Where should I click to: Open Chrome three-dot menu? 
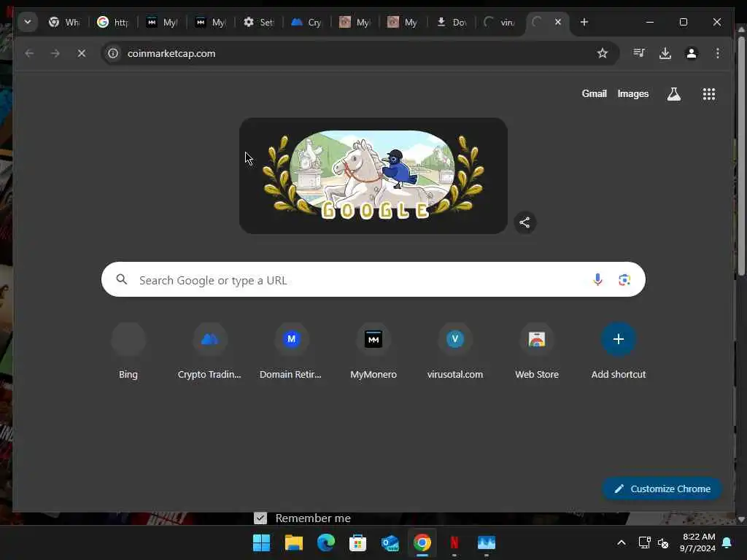coord(718,53)
